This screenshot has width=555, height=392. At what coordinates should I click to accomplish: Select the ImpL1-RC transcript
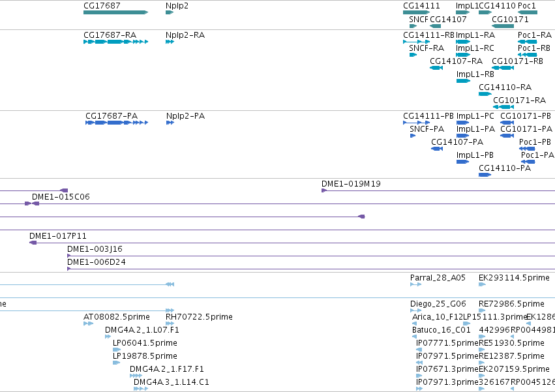pos(463,55)
